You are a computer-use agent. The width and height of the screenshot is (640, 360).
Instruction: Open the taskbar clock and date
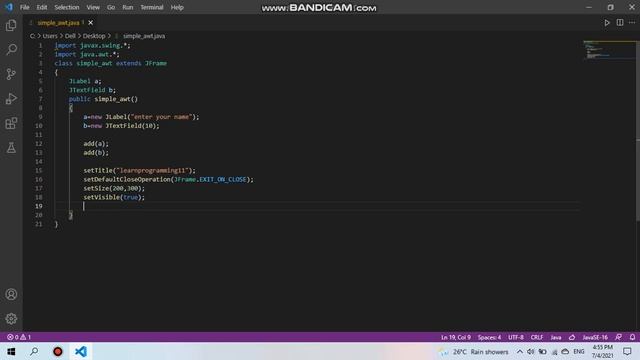pyautogui.click(x=602, y=351)
